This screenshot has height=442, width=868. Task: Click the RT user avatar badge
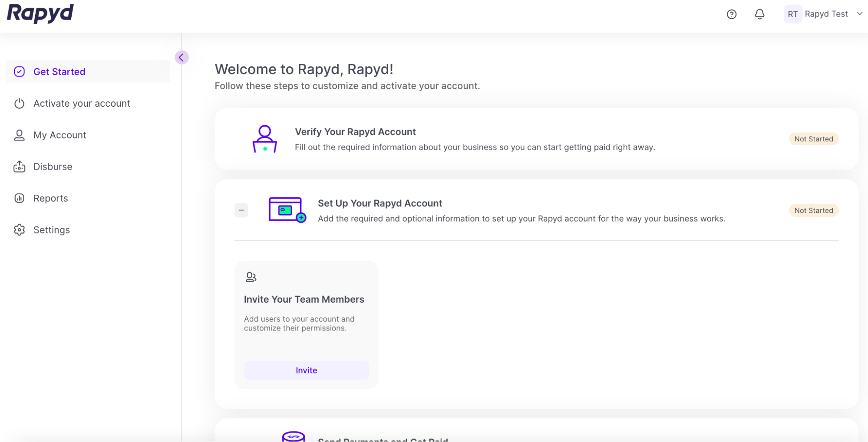pyautogui.click(x=792, y=14)
